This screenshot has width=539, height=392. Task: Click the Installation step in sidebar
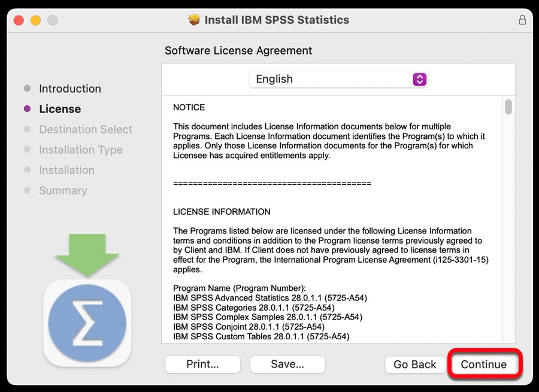(x=66, y=170)
